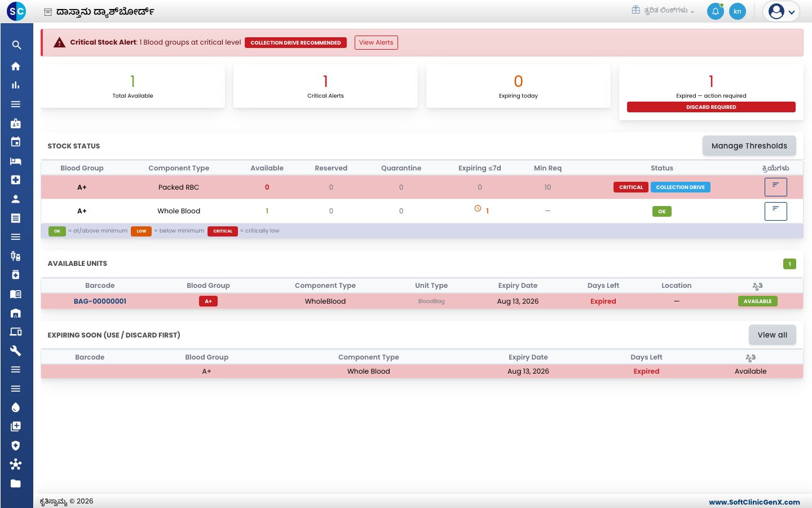Open the medicine jar sidebar icon
The image size is (812, 508).
click(x=16, y=275)
